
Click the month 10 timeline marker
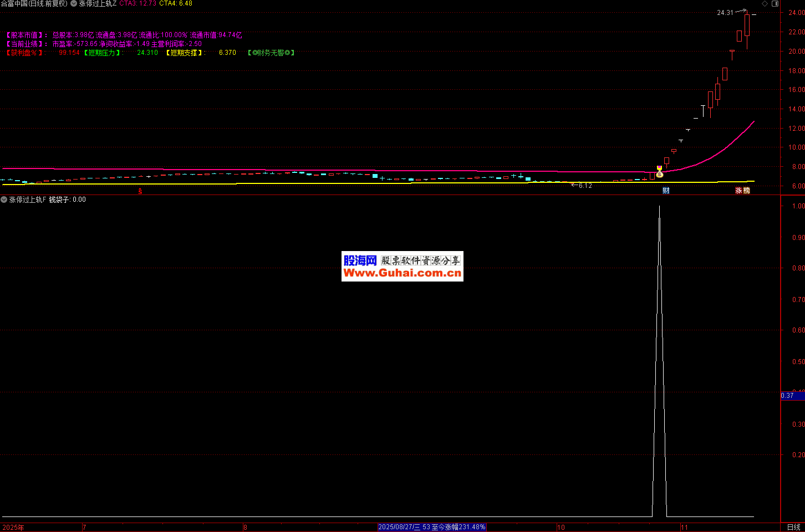[x=561, y=528]
